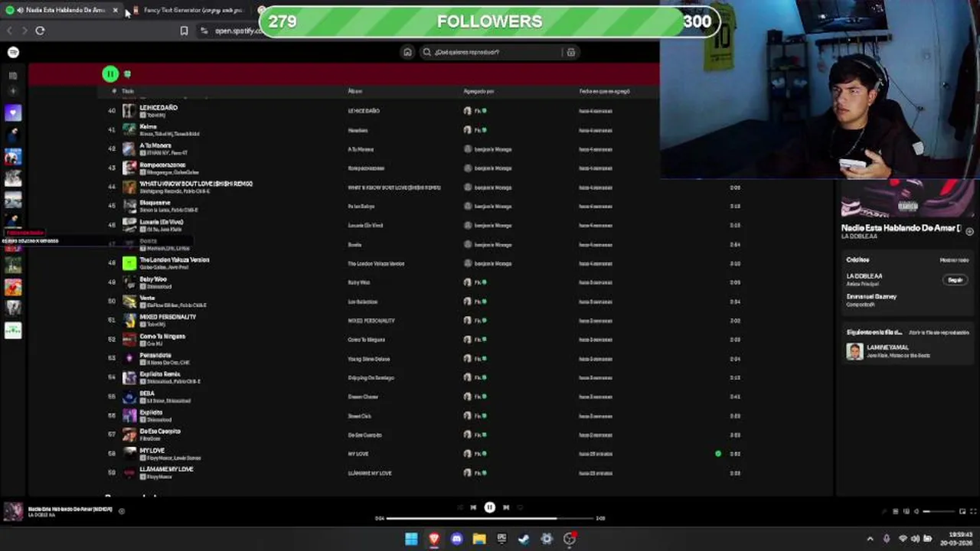Select the track De Ese Cuerpito
Screen dimensions: 980x551
(160, 432)
